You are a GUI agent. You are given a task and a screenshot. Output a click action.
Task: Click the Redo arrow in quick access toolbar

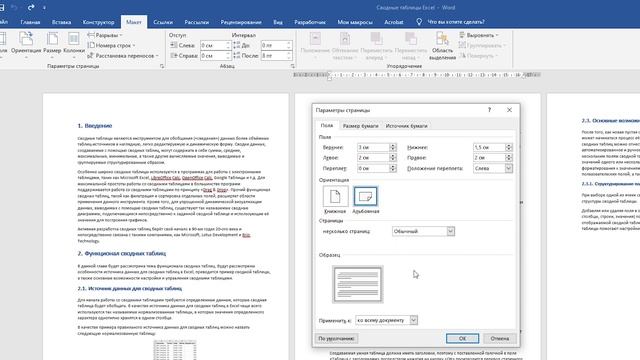click(31, 7)
